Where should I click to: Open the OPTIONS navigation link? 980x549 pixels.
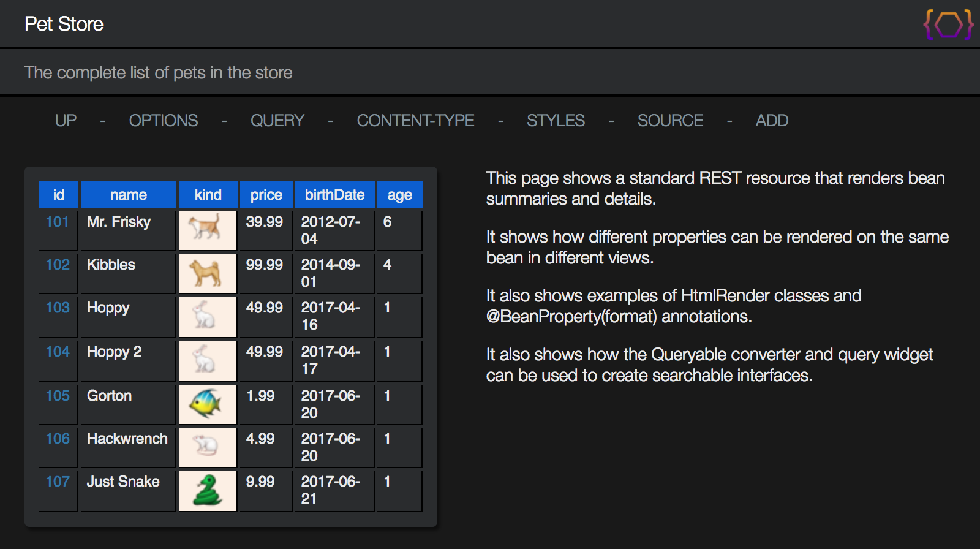click(164, 121)
